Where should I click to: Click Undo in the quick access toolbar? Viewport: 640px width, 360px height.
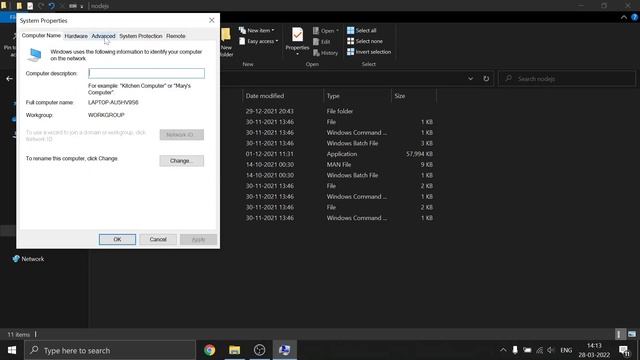(x=51, y=6)
